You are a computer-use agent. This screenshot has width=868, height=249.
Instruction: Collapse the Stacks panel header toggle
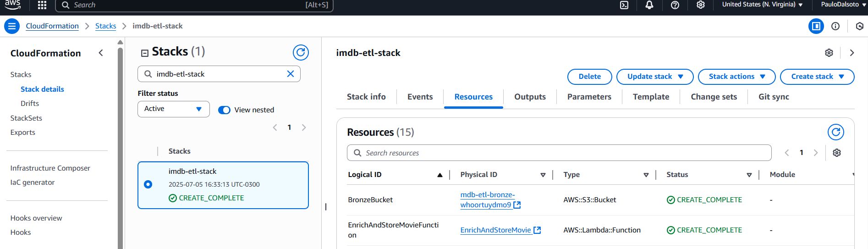pyautogui.click(x=145, y=53)
